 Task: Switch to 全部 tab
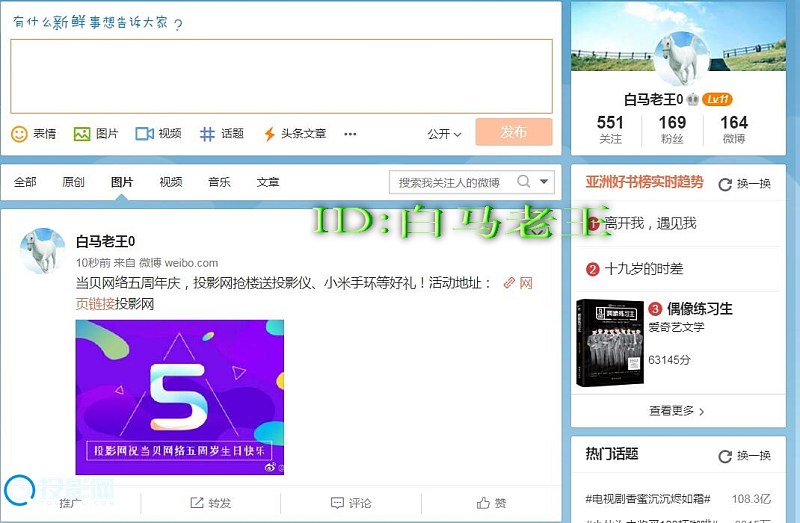click(25, 182)
